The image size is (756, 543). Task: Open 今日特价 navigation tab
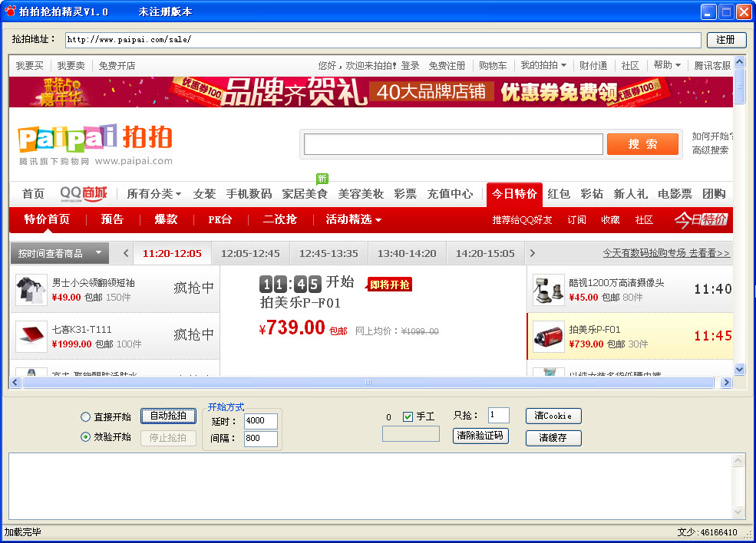pyautogui.click(x=514, y=194)
